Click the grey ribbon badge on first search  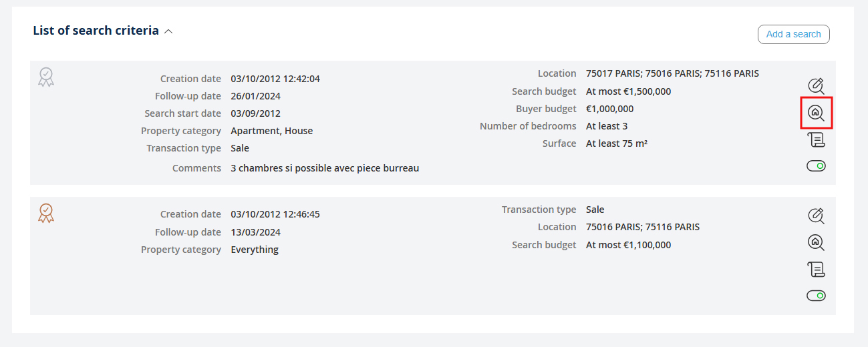[x=46, y=77]
